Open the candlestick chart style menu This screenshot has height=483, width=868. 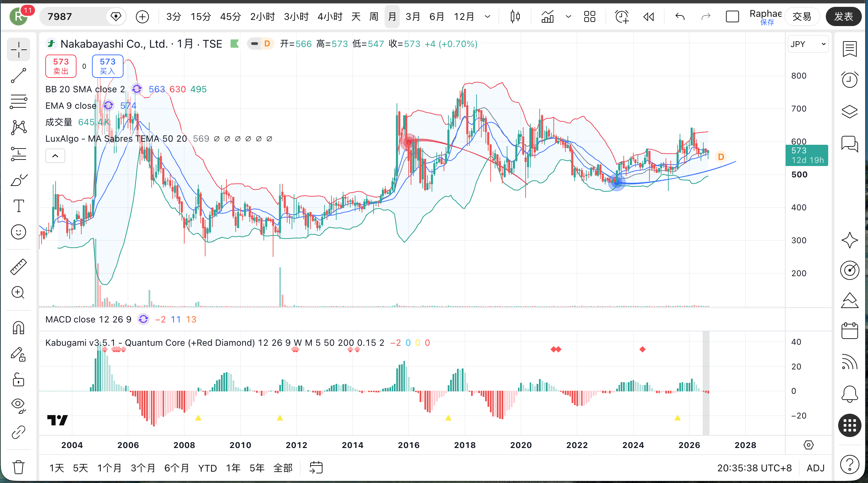[515, 16]
